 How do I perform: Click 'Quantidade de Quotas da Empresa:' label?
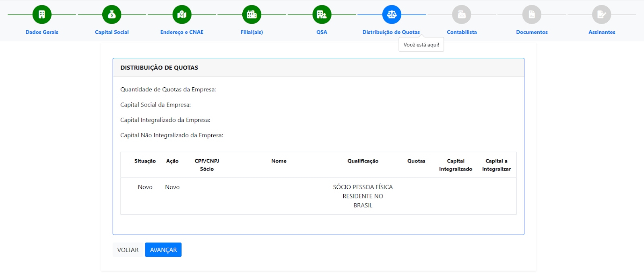pyautogui.click(x=168, y=89)
